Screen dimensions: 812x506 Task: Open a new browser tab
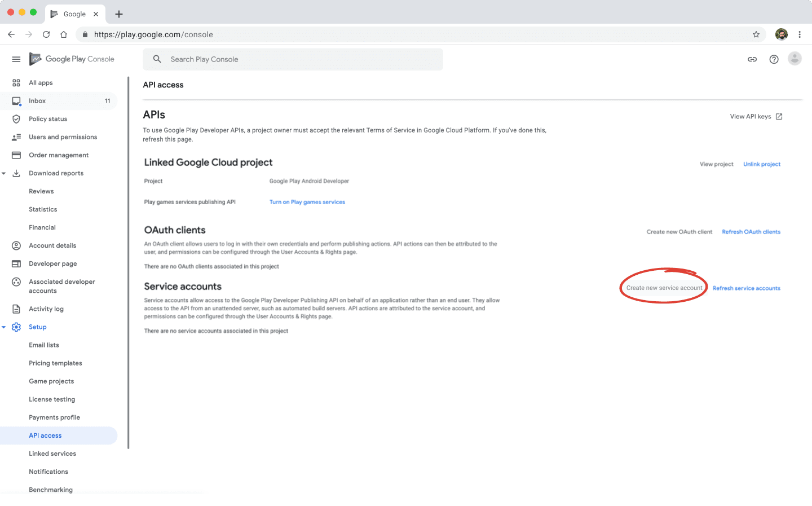tap(119, 14)
